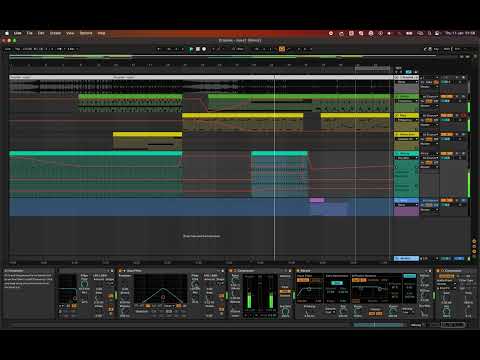Select the upper yellow track header name

click(406, 115)
